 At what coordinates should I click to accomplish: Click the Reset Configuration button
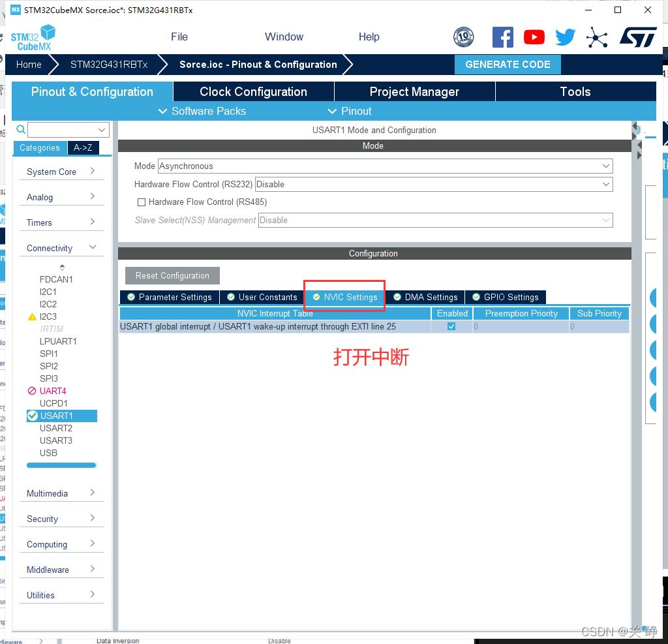[172, 276]
